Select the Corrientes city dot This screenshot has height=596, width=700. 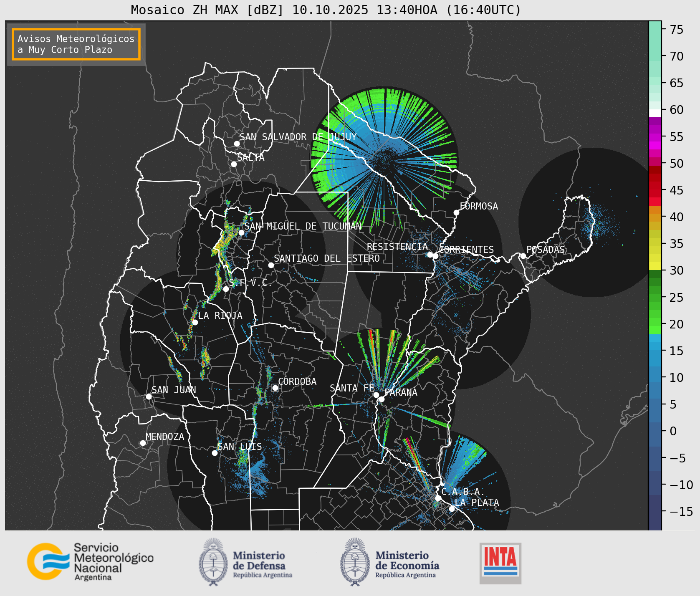click(x=436, y=256)
